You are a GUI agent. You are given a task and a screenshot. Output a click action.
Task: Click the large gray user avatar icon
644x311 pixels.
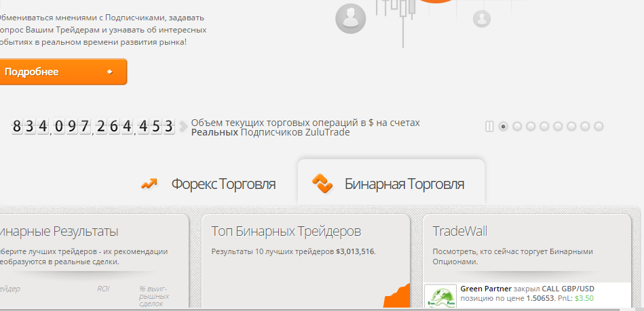(350, 18)
